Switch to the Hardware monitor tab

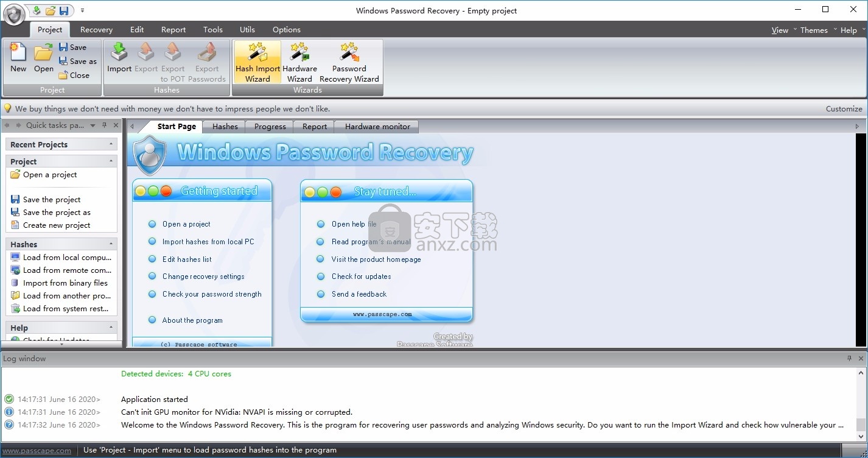(377, 126)
